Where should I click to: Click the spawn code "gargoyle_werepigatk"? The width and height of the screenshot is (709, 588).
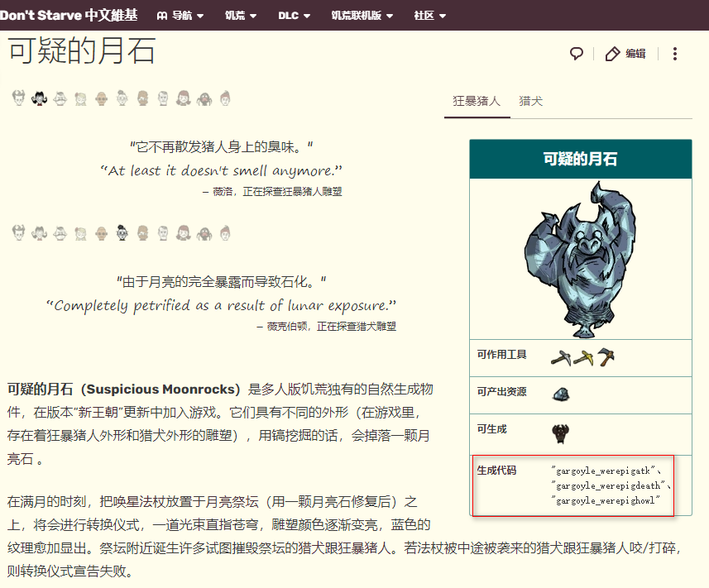603,471
